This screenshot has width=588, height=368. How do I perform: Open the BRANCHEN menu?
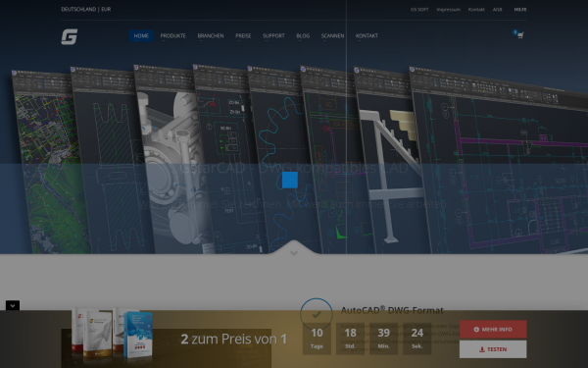click(211, 35)
